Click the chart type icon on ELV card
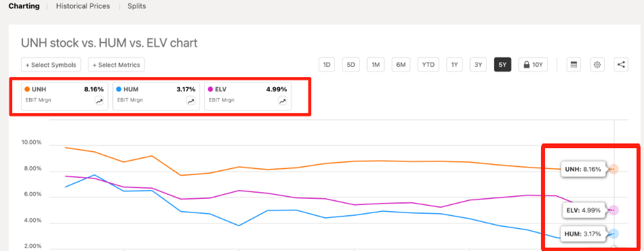The image size is (644, 251). point(283,101)
